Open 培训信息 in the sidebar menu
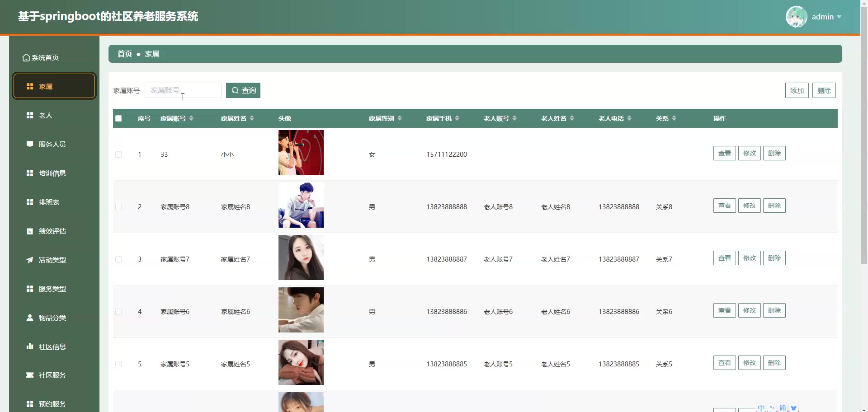This screenshot has height=412, width=868. (52, 173)
